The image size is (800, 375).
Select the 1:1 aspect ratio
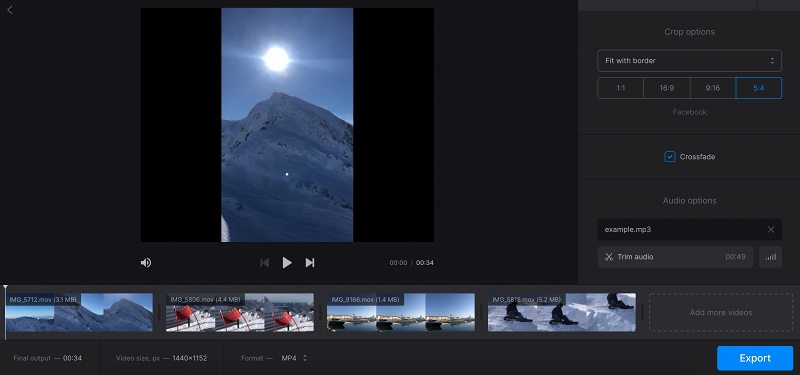[620, 88]
